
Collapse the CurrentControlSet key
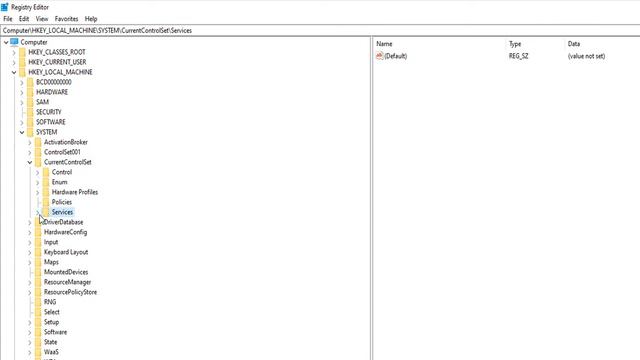pos(30,162)
